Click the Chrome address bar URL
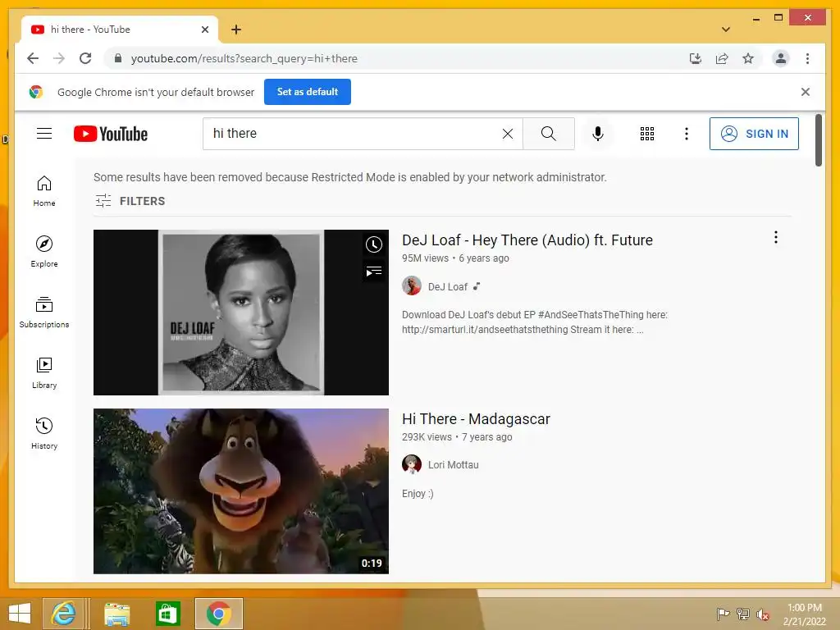The width and height of the screenshot is (840, 630). point(244,58)
